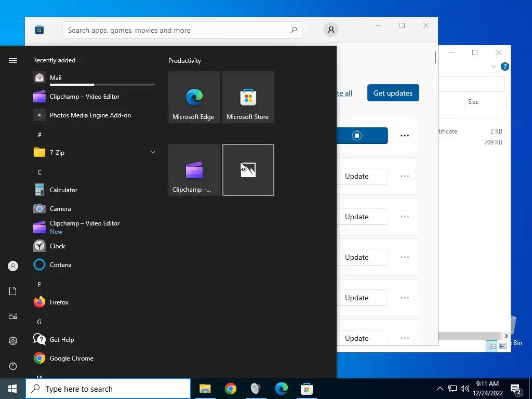
Task: Open Microsoft Edge from the taskbar
Action: coord(281,389)
